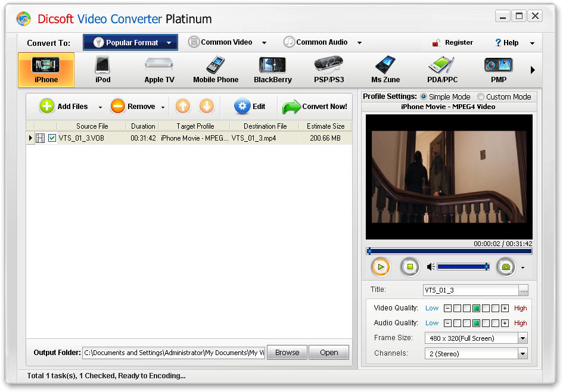Mute audio with the speaker icon

tap(431, 267)
